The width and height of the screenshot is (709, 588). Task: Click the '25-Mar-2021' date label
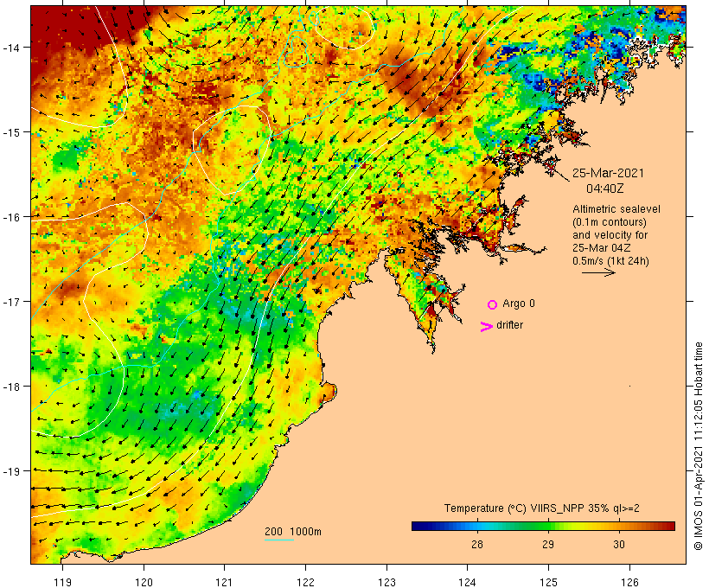coord(608,173)
